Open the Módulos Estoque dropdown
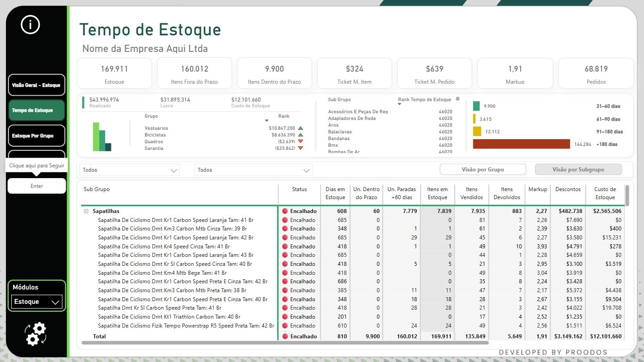The height and width of the screenshot is (362, 644). pos(37,302)
